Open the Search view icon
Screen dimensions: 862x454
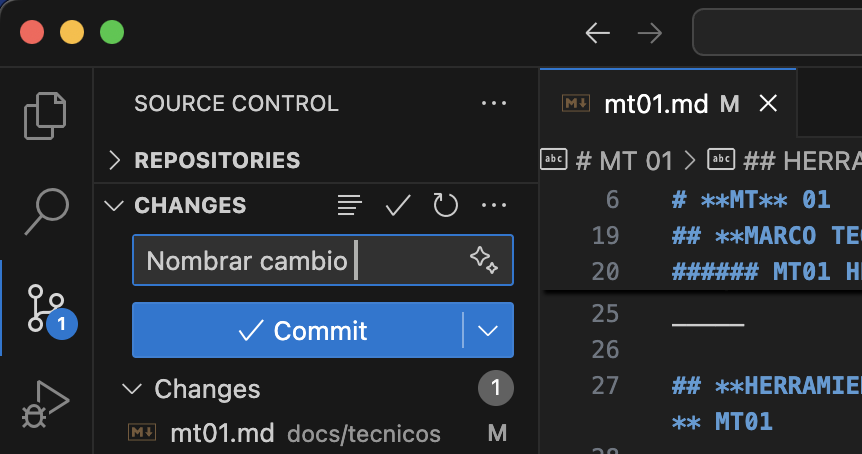pyautogui.click(x=46, y=210)
